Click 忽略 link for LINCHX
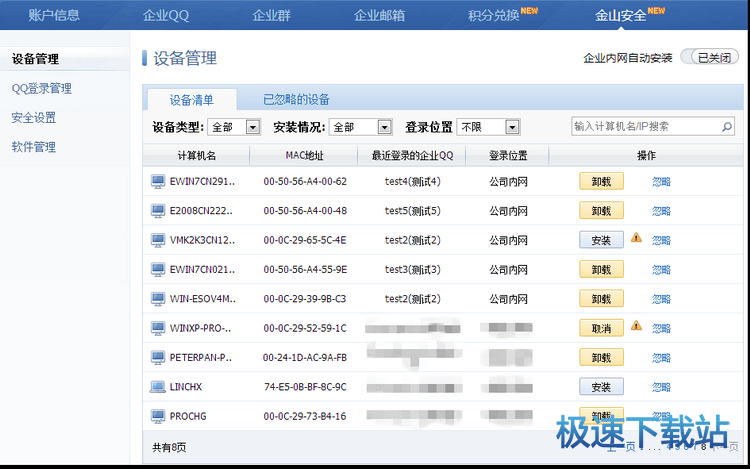The image size is (750, 469). [662, 387]
